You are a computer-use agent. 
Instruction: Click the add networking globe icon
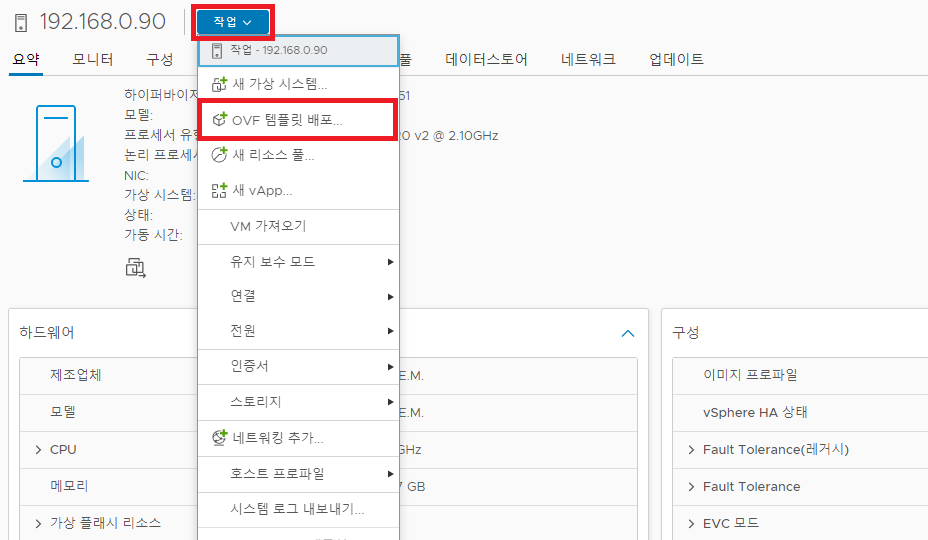[x=219, y=438]
